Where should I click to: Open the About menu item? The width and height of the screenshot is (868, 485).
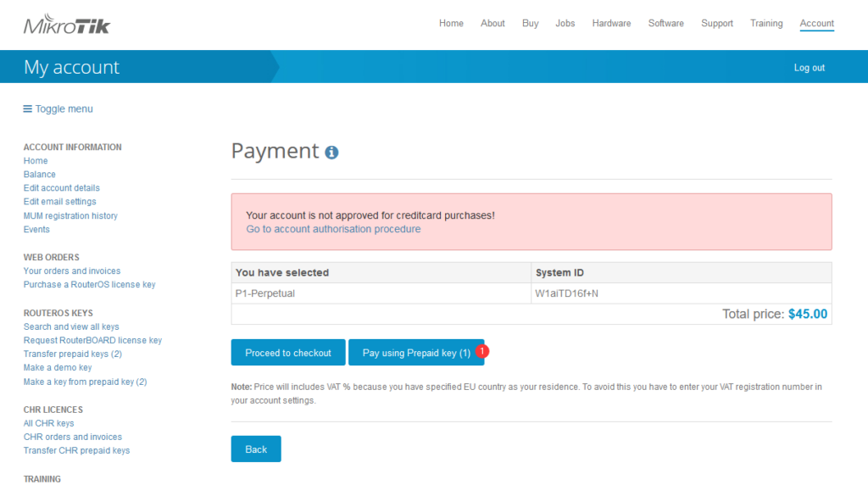[492, 23]
